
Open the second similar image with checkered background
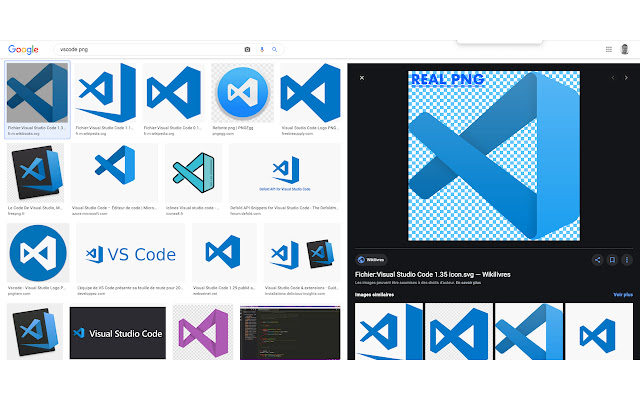pos(459,331)
